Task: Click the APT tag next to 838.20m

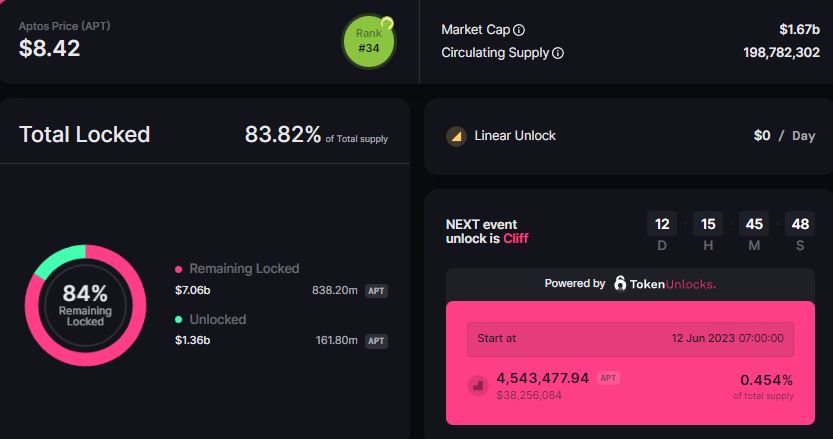Action: pos(376,291)
